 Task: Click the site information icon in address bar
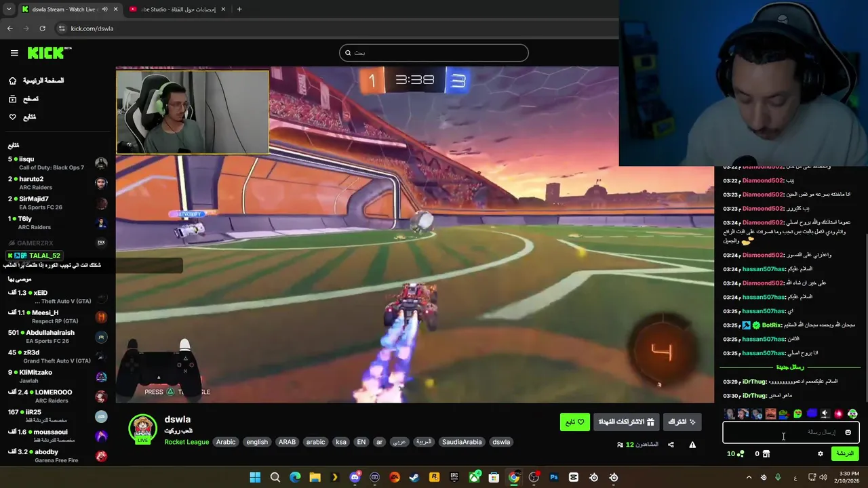tap(62, 28)
